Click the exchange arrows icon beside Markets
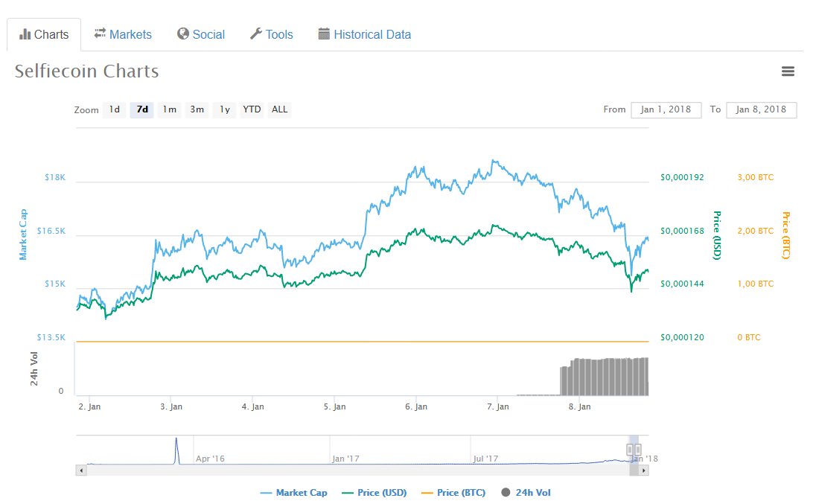The image size is (816, 504). pos(100,34)
